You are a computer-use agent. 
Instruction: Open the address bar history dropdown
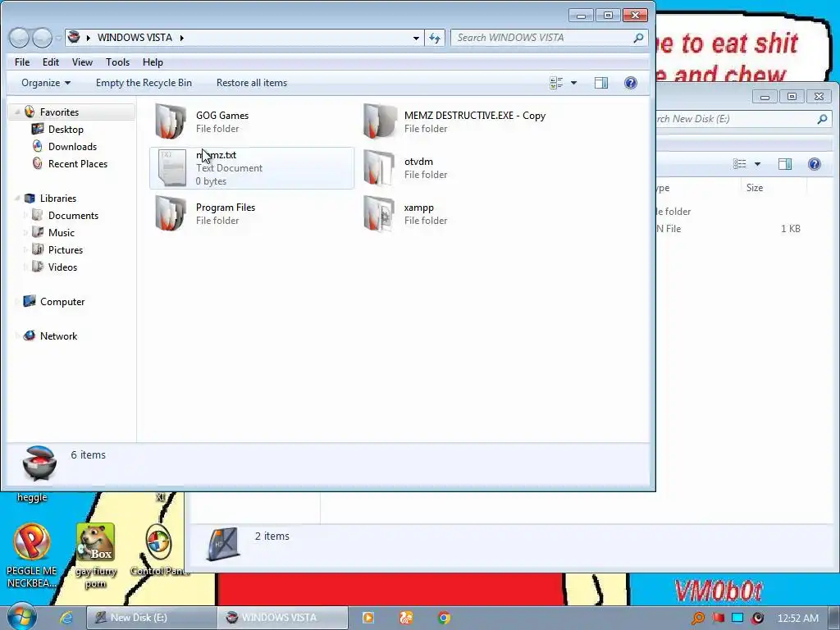pos(416,38)
